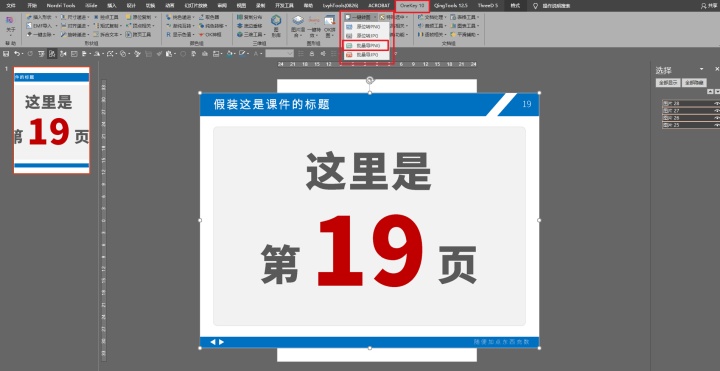720x371 pixels.
Task: Click the 关于 (About) icon in ribbon
Action: tap(10, 24)
